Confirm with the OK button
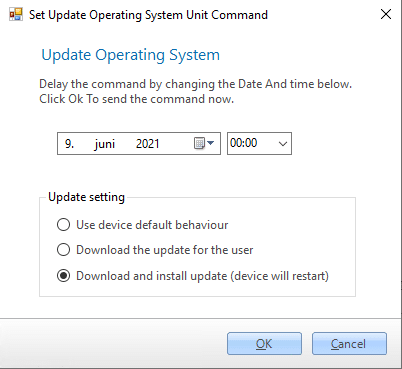The height and width of the screenshot is (369, 402). coord(264,344)
